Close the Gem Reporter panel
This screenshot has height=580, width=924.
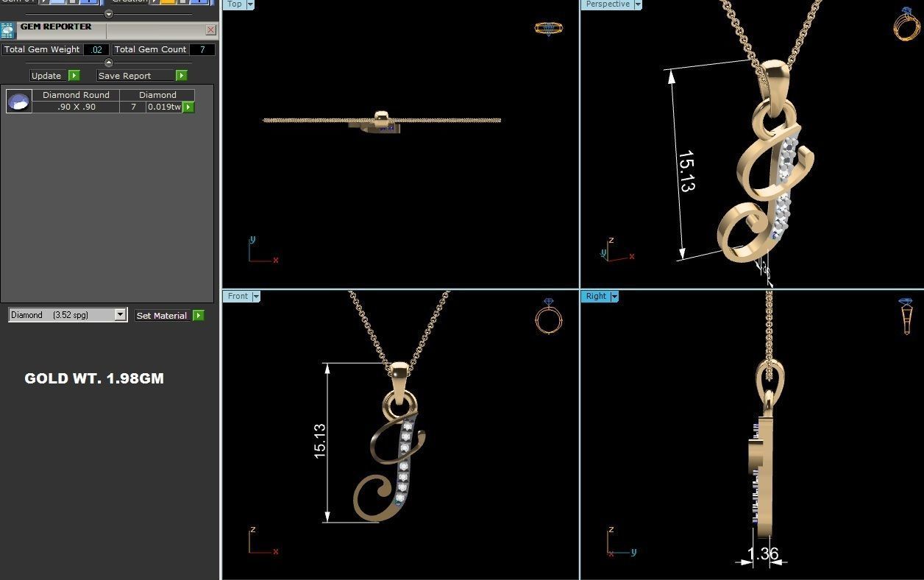click(x=211, y=30)
